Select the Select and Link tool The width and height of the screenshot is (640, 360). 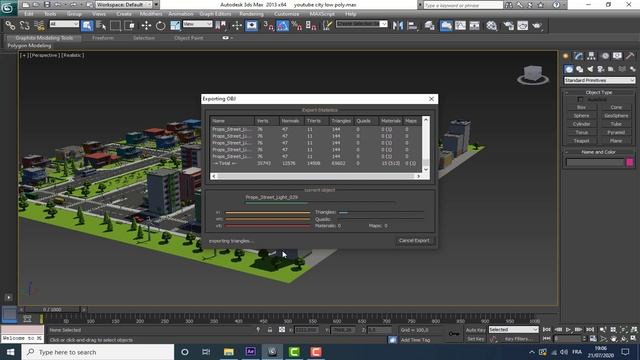10,26
